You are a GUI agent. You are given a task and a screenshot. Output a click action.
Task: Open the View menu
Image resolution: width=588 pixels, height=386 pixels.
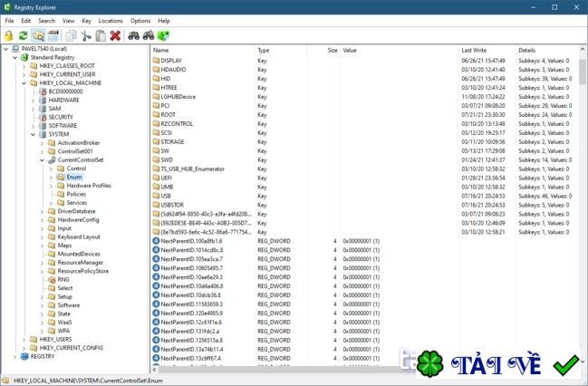68,21
